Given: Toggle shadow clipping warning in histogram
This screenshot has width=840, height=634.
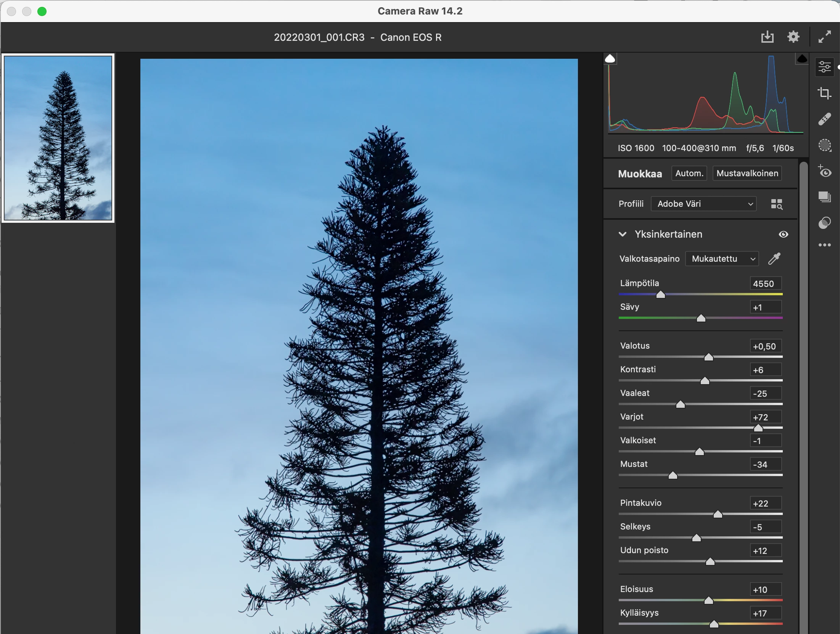Looking at the screenshot, I should coord(610,59).
